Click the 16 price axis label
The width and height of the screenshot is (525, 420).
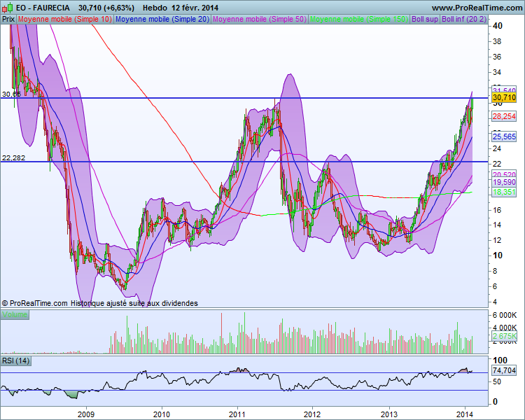[497, 210]
